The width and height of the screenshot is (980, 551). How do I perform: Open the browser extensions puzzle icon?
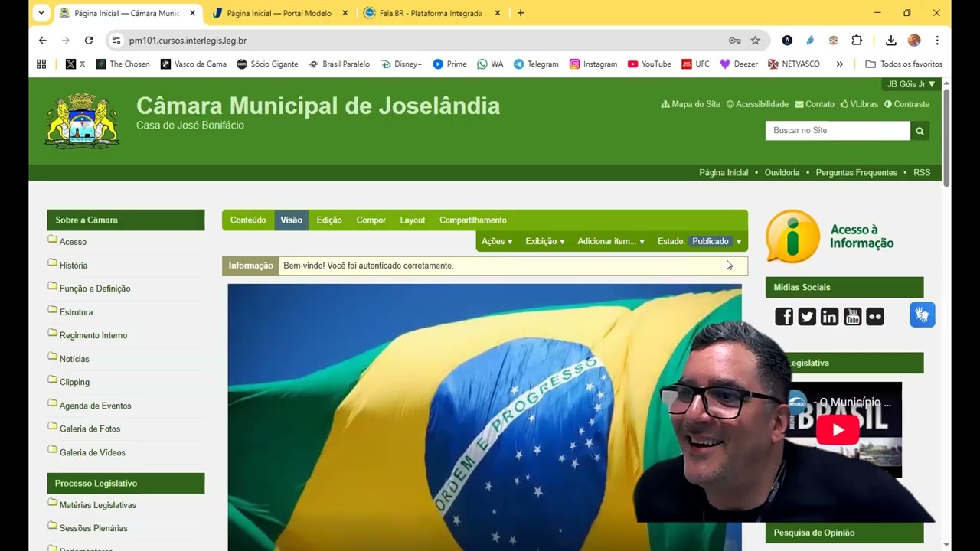857,41
